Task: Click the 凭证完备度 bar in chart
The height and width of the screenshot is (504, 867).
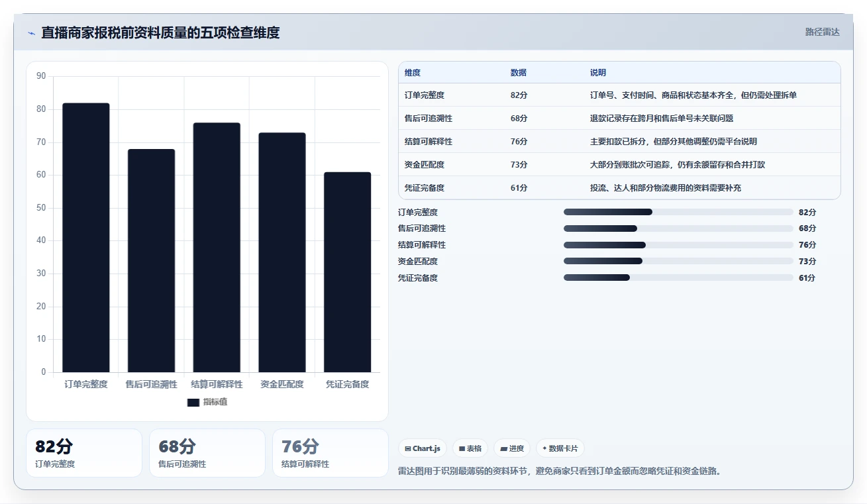Action: 348,272
